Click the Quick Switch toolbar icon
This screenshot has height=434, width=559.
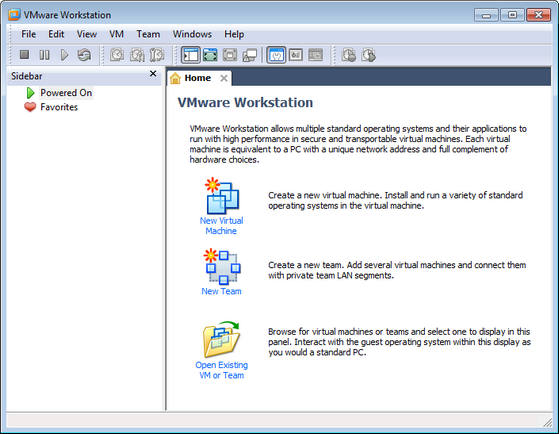(x=230, y=55)
